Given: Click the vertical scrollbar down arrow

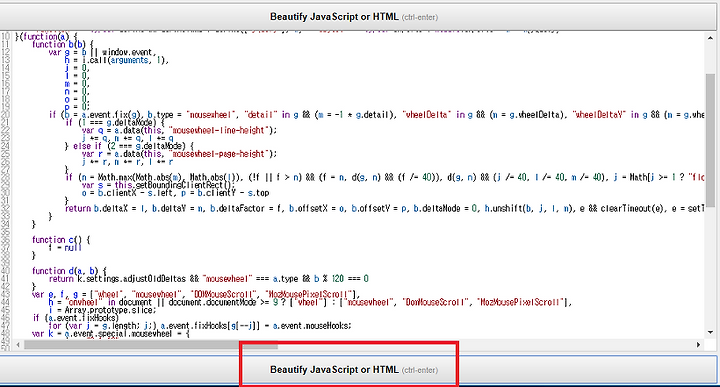Looking at the screenshot, I should tap(710, 332).
